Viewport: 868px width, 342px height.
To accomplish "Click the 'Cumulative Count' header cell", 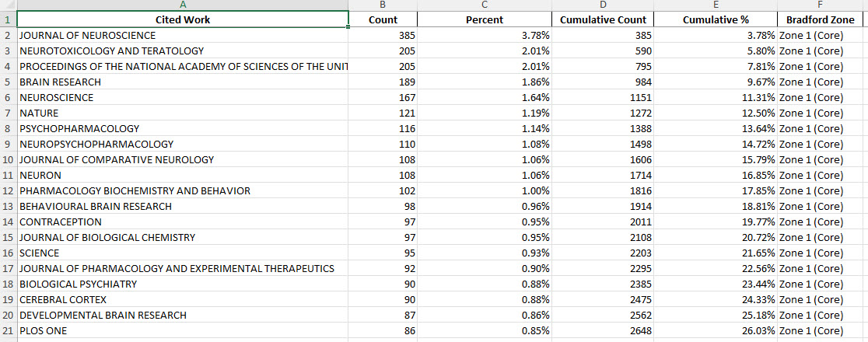I will point(603,20).
